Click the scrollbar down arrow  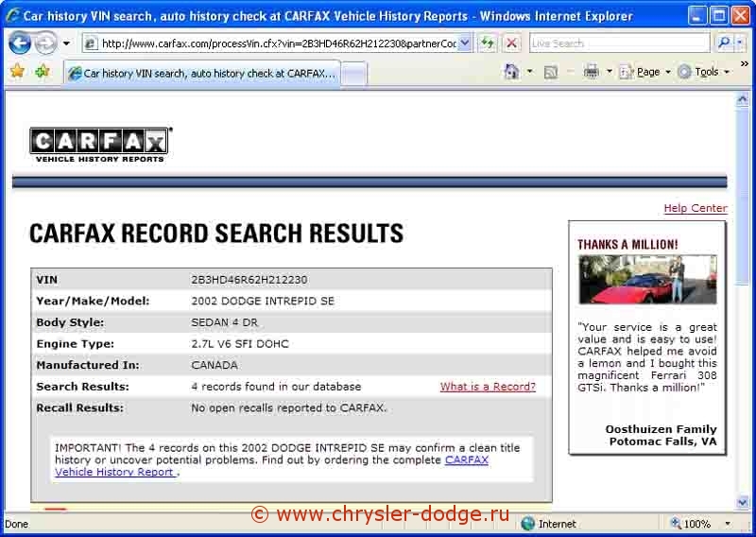[743, 503]
